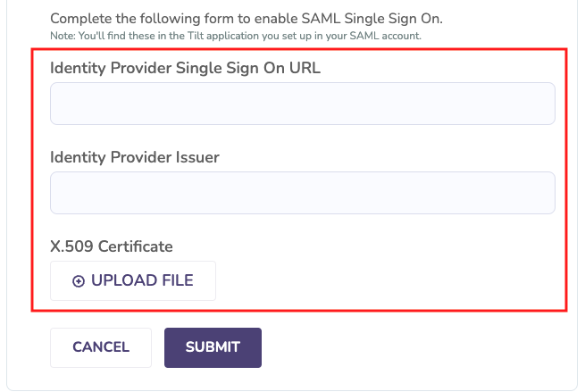
Task: Choose a certificate via UPLOAD FILE
Action: point(133,281)
